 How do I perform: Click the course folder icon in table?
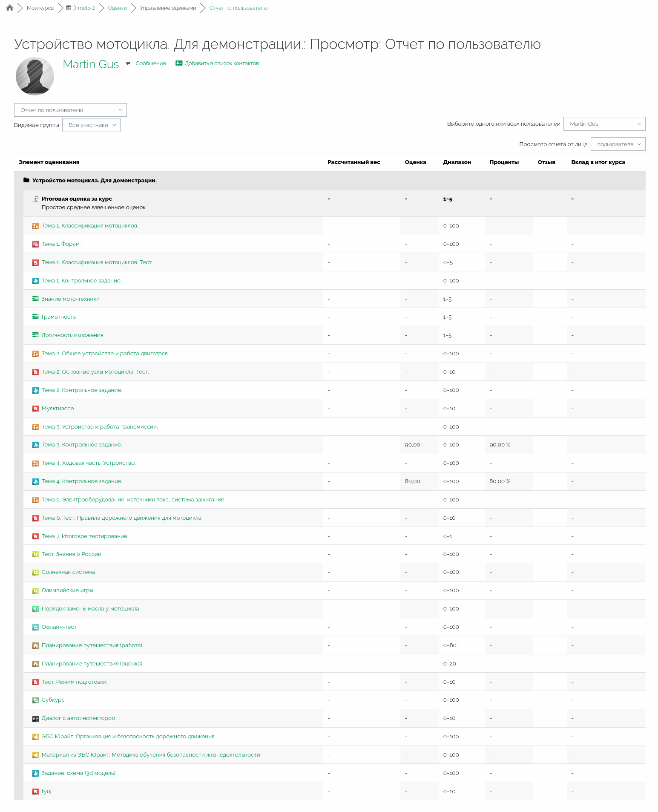click(26, 180)
